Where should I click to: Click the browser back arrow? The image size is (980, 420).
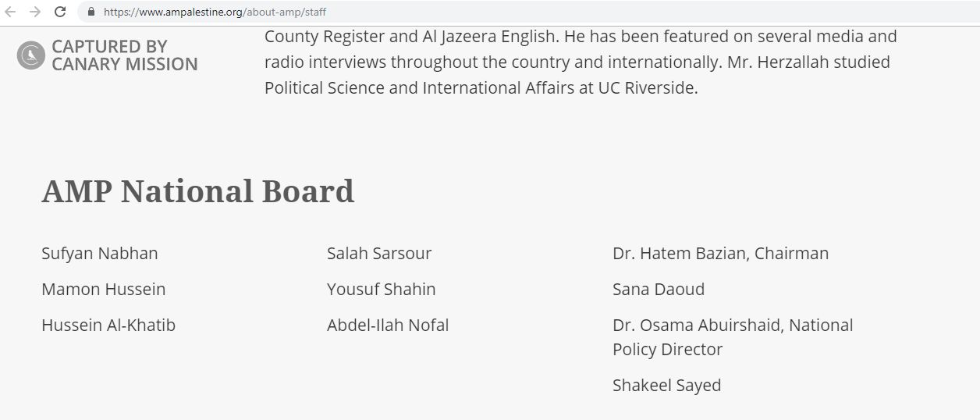tap(11, 12)
